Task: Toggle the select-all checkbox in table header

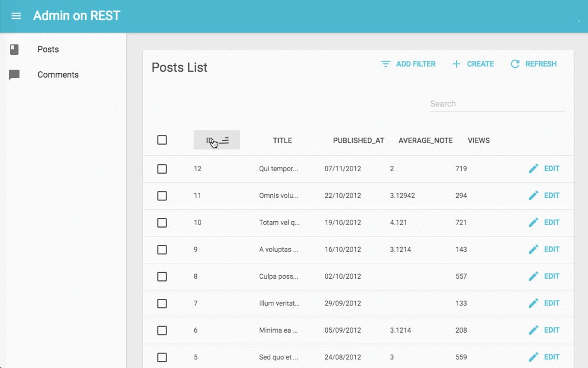Action: (x=162, y=140)
